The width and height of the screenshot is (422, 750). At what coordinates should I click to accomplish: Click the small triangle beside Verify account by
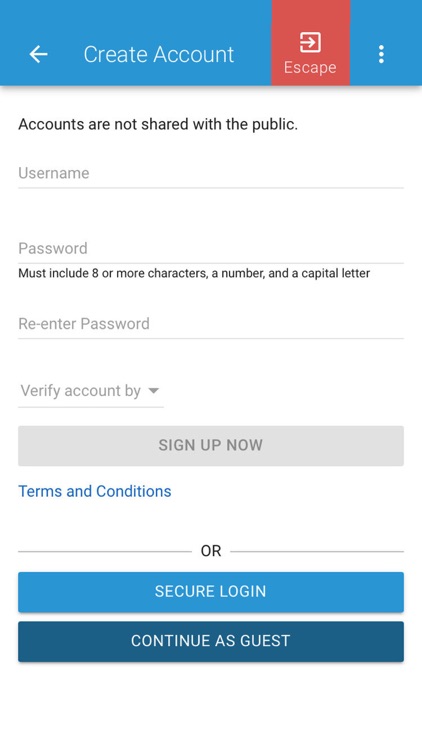point(153,391)
